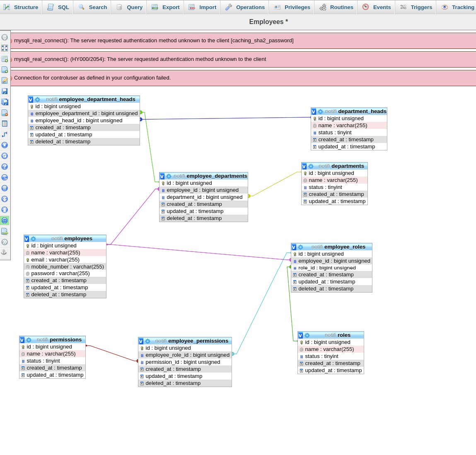
Task: Collapse the roles table header
Action: click(x=300, y=335)
